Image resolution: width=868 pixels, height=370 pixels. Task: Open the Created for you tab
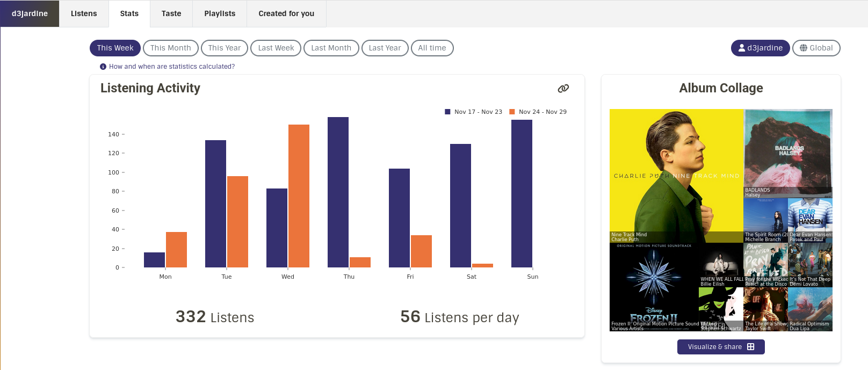coord(286,13)
